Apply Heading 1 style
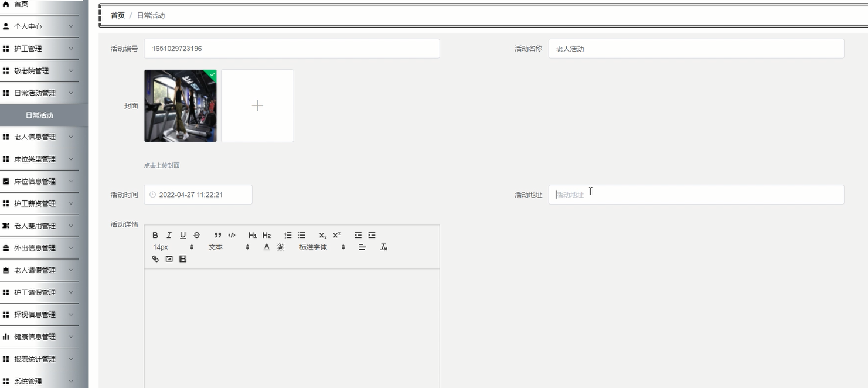 coord(253,235)
